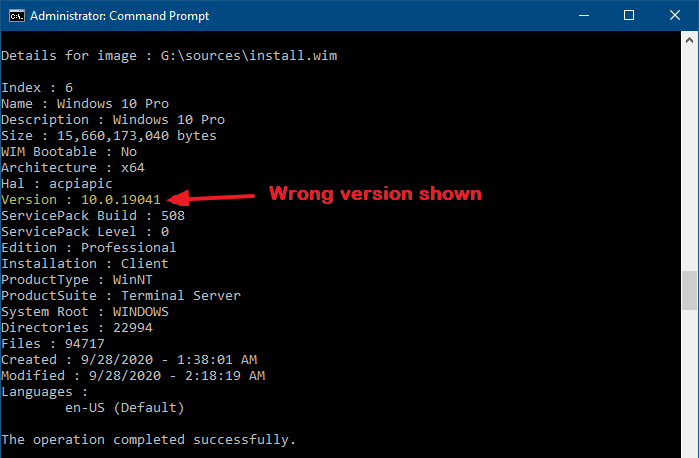Click the ServicePack Build 508 line
Viewport: 699px width, 458px height.
coord(93,215)
